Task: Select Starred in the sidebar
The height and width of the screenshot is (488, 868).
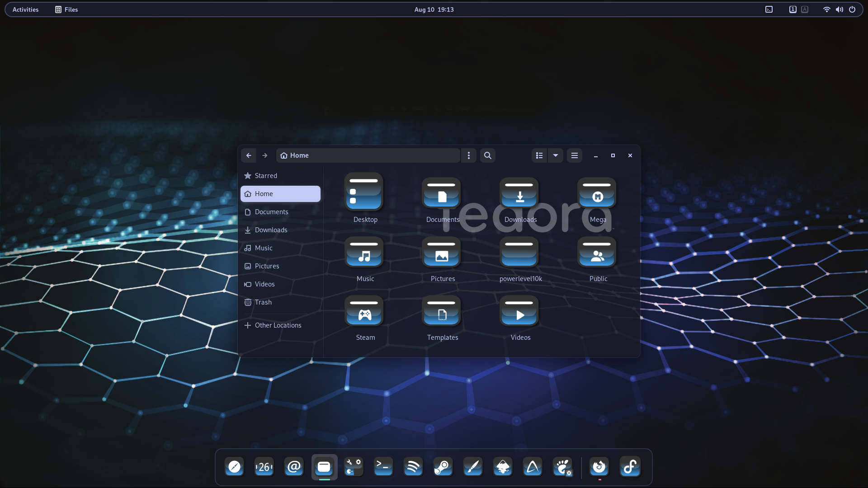Action: [280, 176]
